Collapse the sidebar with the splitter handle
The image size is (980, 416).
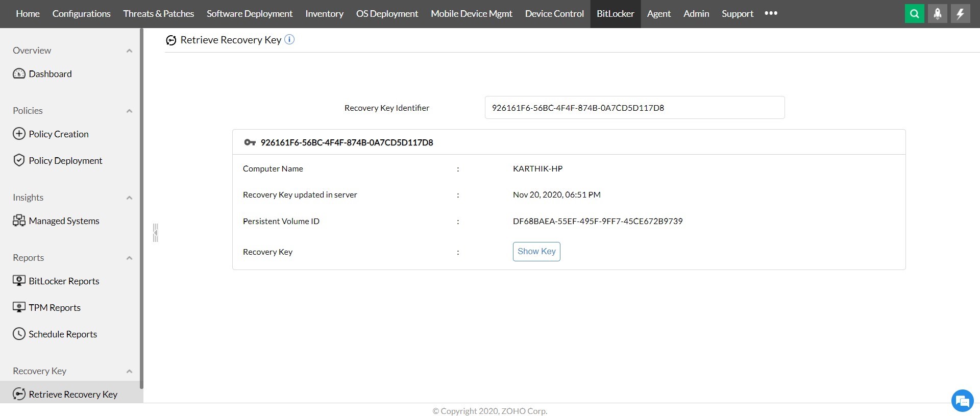(156, 233)
